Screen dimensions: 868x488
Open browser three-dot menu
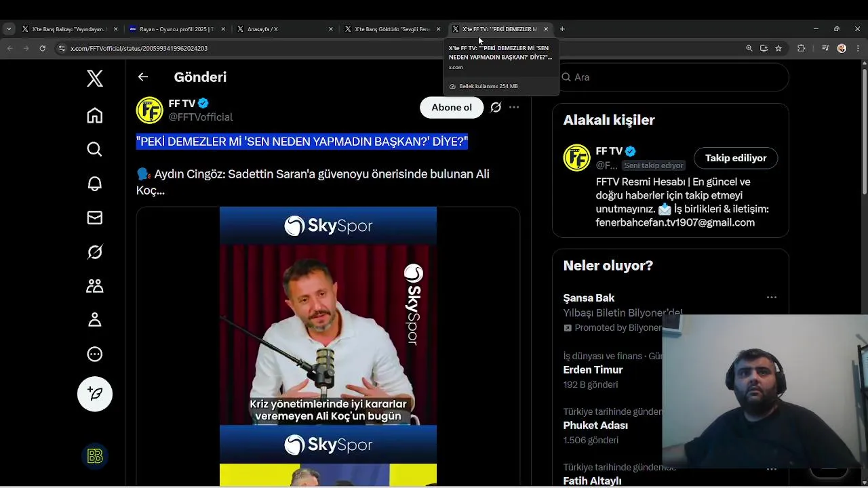857,48
